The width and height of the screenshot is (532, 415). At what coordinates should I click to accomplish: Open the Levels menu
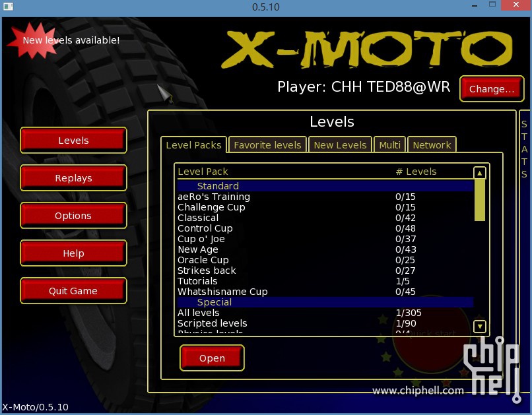(x=73, y=141)
